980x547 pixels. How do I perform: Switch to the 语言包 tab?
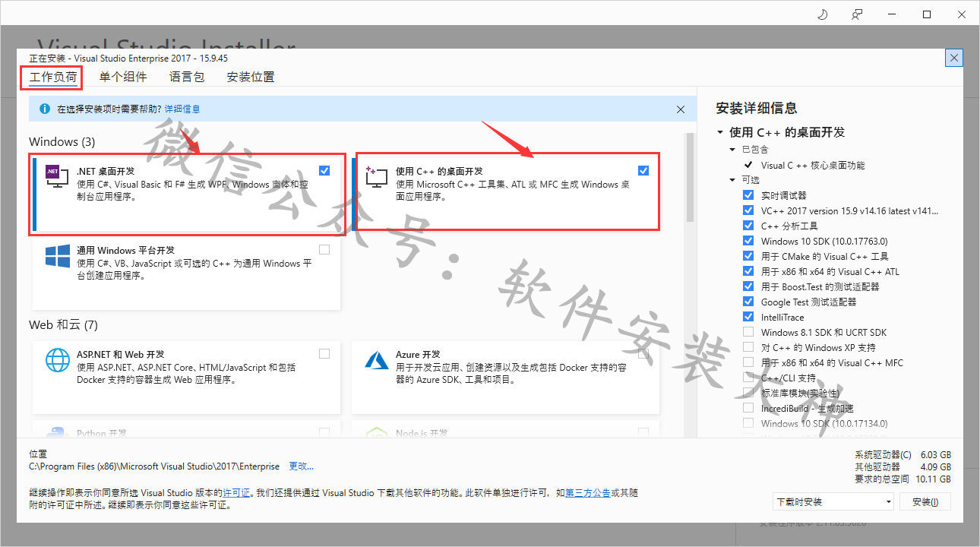(x=187, y=77)
